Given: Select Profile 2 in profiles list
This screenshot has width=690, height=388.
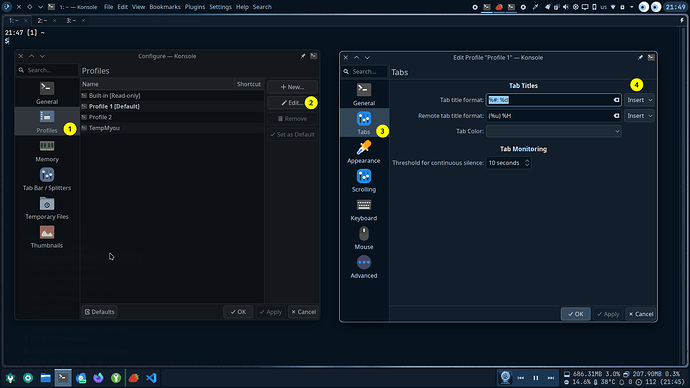Looking at the screenshot, I should (x=172, y=117).
